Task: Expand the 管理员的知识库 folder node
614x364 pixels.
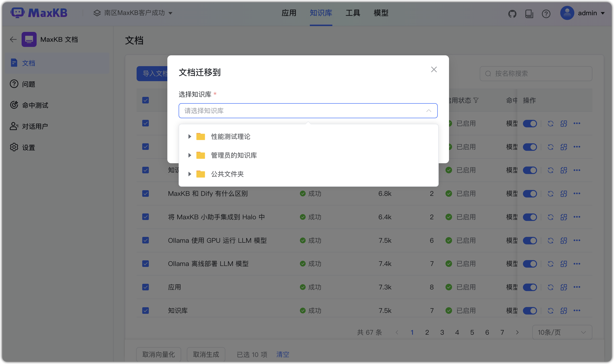Action: [189, 155]
